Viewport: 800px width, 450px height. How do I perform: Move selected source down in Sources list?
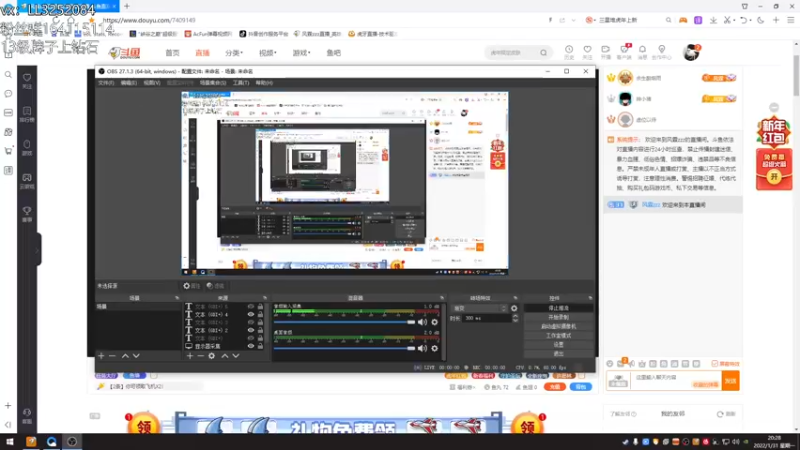pyautogui.click(x=236, y=356)
